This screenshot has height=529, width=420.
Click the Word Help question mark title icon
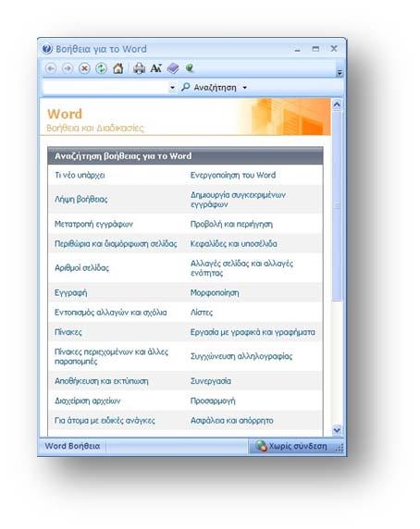point(47,49)
